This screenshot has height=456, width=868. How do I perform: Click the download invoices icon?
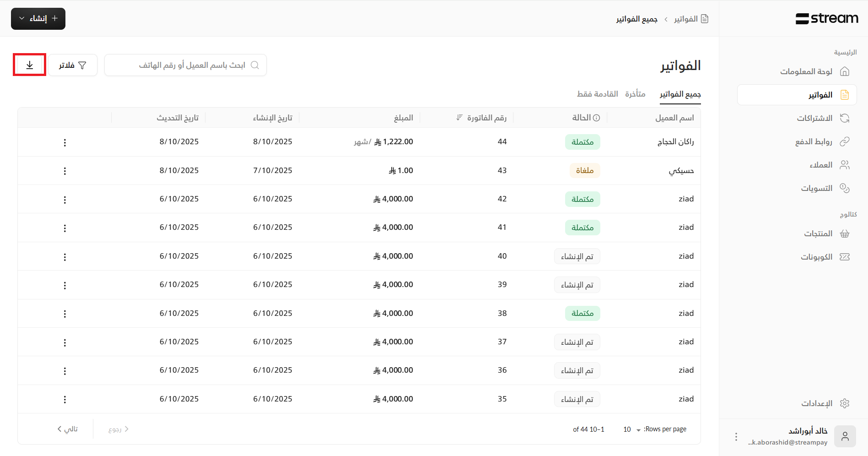tap(29, 65)
